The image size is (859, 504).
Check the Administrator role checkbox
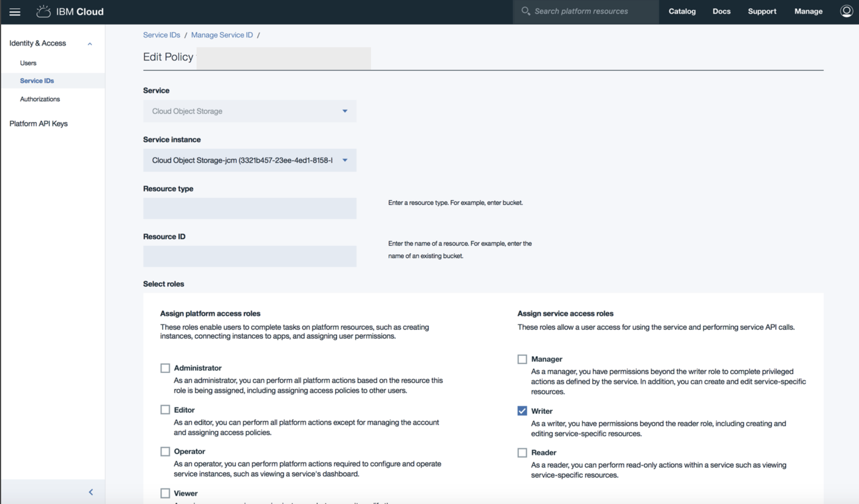coord(165,368)
